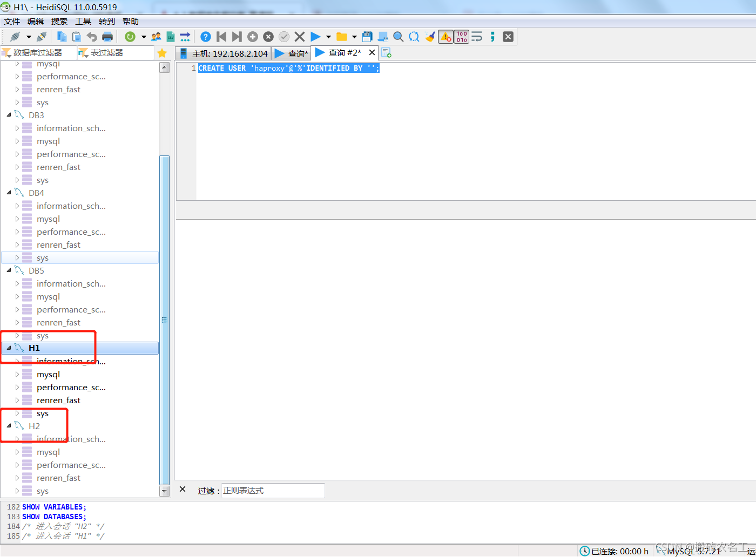Toggle the favorites star filter
This screenshot has width=756, height=557.
tap(162, 53)
